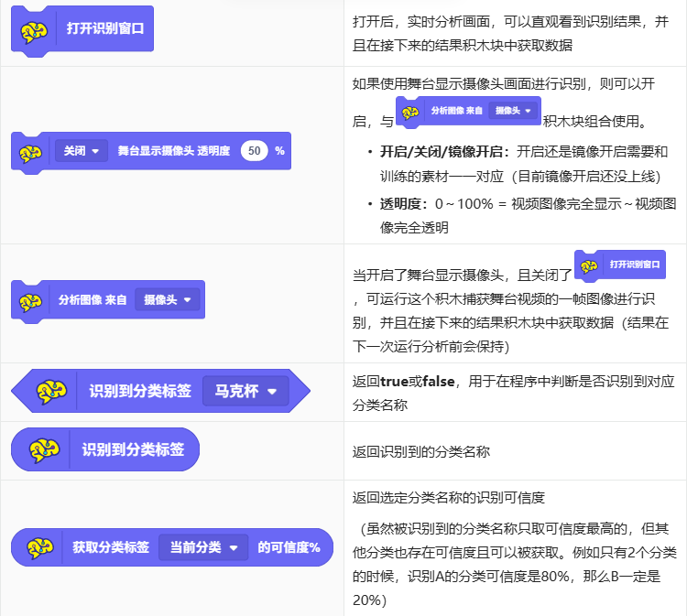Screen dimensions: 687x616
Task: Click the 的可信度% text on the block
Action: (289, 547)
